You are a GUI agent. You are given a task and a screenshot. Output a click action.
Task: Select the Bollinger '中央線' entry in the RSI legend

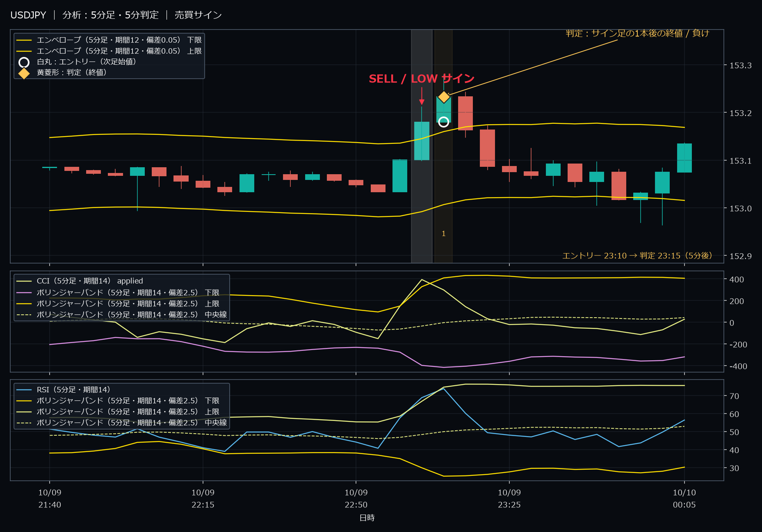[x=122, y=423]
